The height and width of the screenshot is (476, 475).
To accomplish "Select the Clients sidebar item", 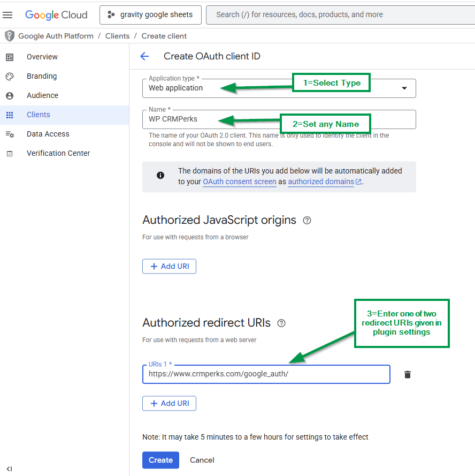I will tap(64, 115).
